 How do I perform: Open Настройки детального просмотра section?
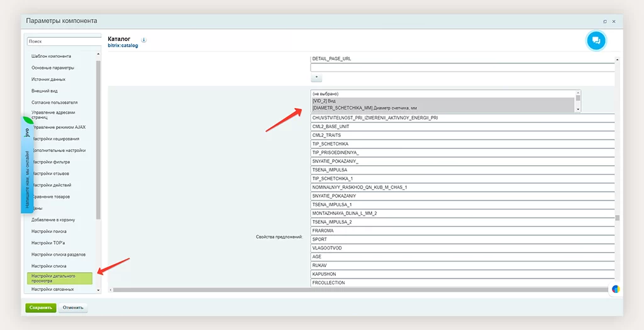click(x=60, y=278)
